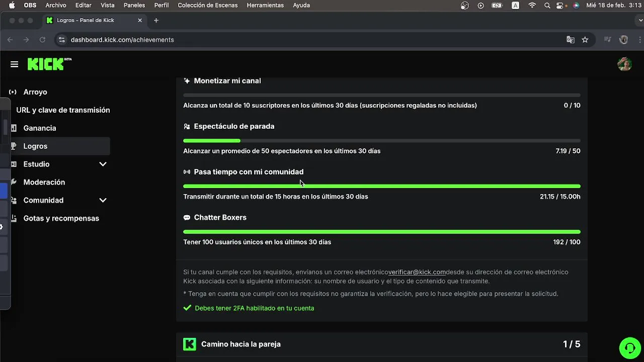Open the user avatar in Kick header
The image size is (644, 362).
point(624,64)
